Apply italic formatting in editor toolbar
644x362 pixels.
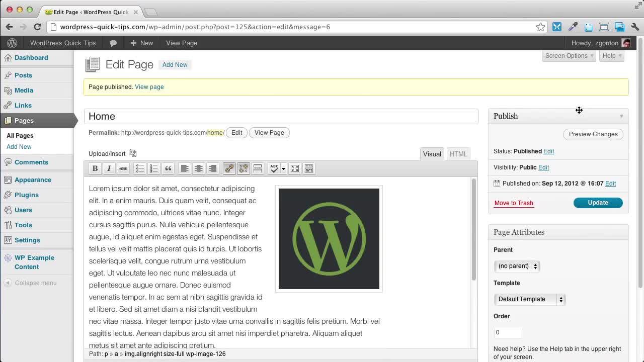109,169
